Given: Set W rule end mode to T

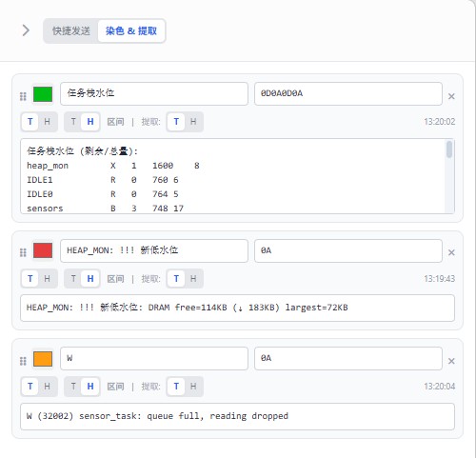Looking at the screenshot, I should click(x=73, y=387).
